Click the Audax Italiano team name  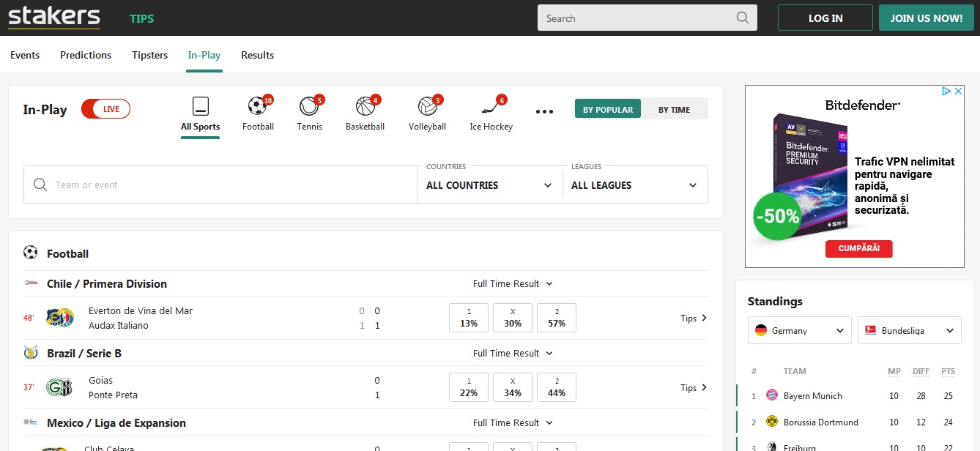(119, 325)
